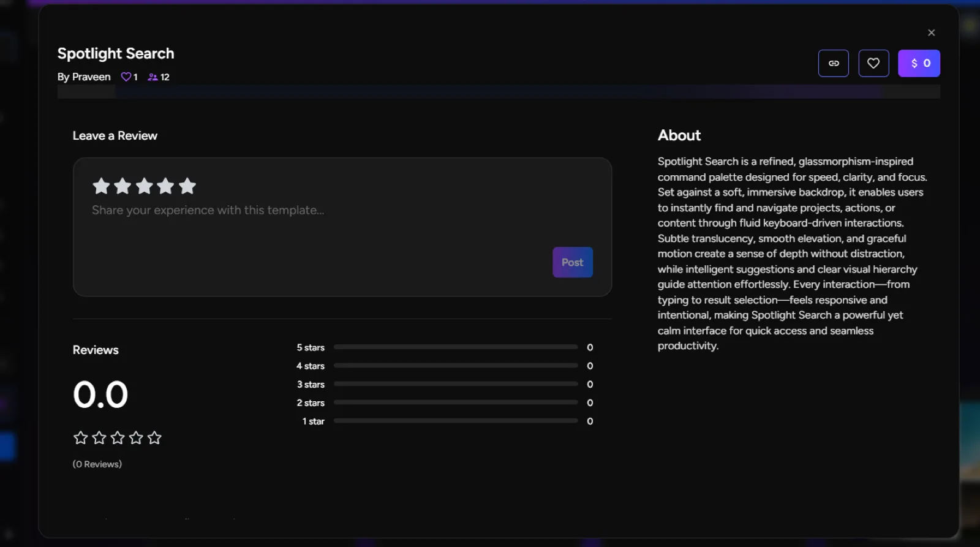Screen dimensions: 980x547
Task: Click the 2 stars rating bar
Action: point(456,402)
